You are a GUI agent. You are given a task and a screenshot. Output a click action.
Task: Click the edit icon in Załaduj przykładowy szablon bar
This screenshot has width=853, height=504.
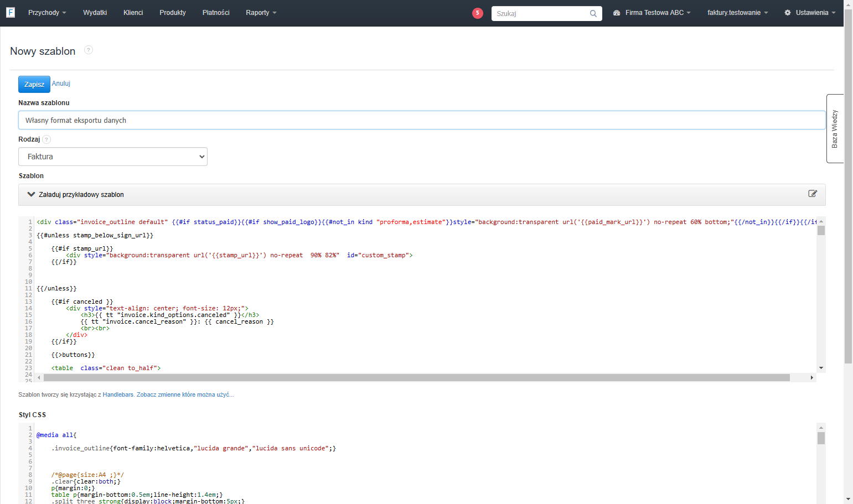pyautogui.click(x=813, y=194)
